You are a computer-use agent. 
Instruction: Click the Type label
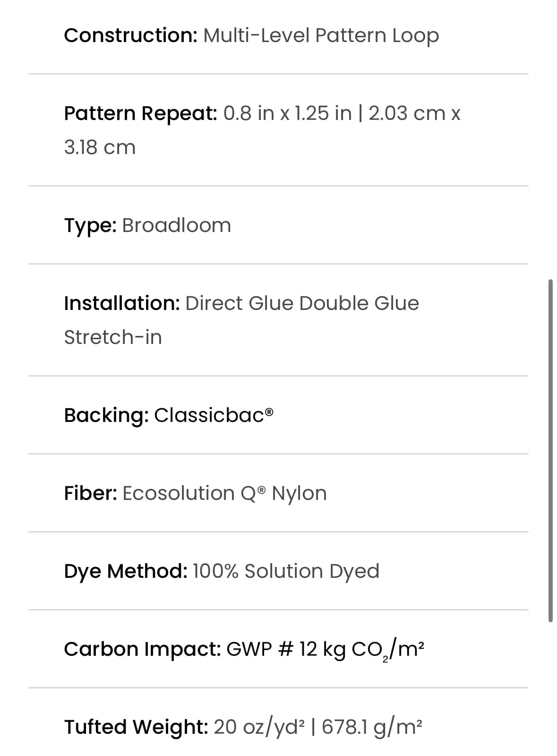point(90,226)
